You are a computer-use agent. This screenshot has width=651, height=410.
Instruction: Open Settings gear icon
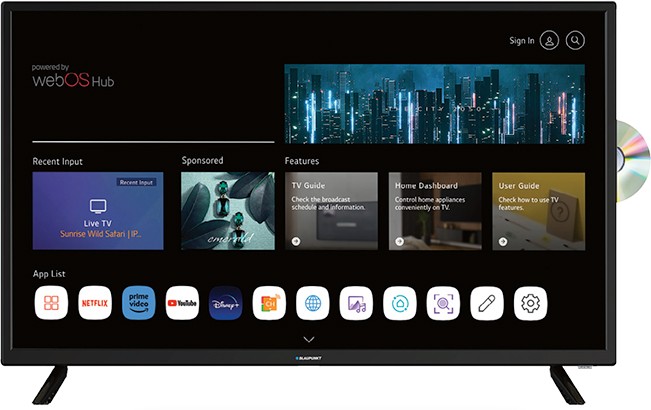point(531,303)
